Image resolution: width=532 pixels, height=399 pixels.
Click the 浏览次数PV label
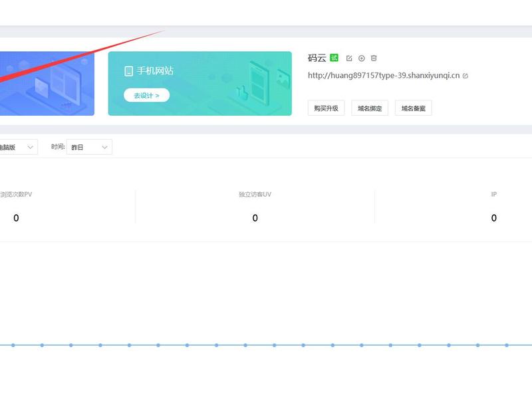[16, 194]
